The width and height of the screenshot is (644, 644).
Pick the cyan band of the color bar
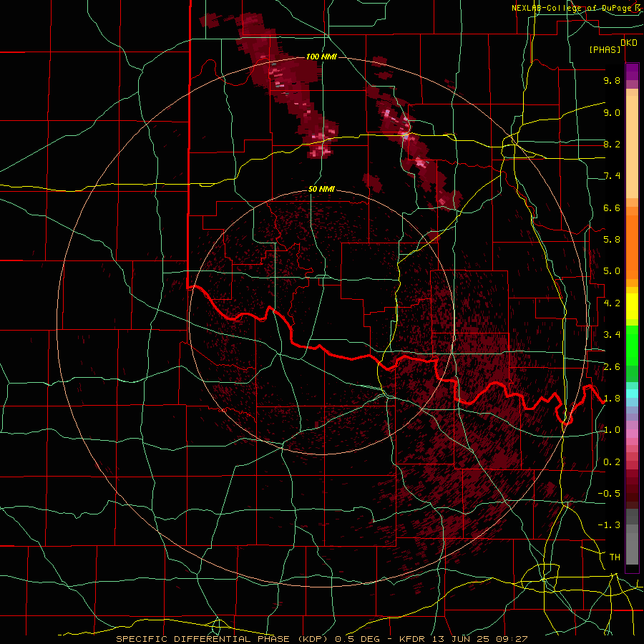[632, 394]
